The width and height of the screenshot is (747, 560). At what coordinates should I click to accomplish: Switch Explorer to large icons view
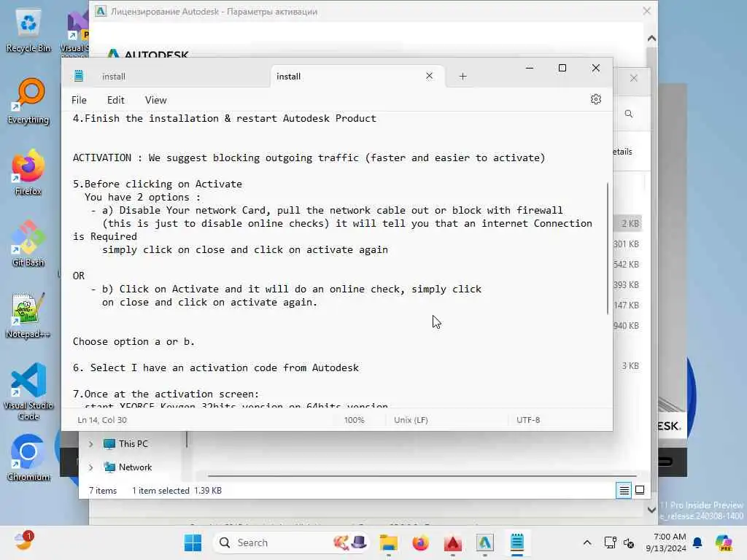(x=640, y=491)
